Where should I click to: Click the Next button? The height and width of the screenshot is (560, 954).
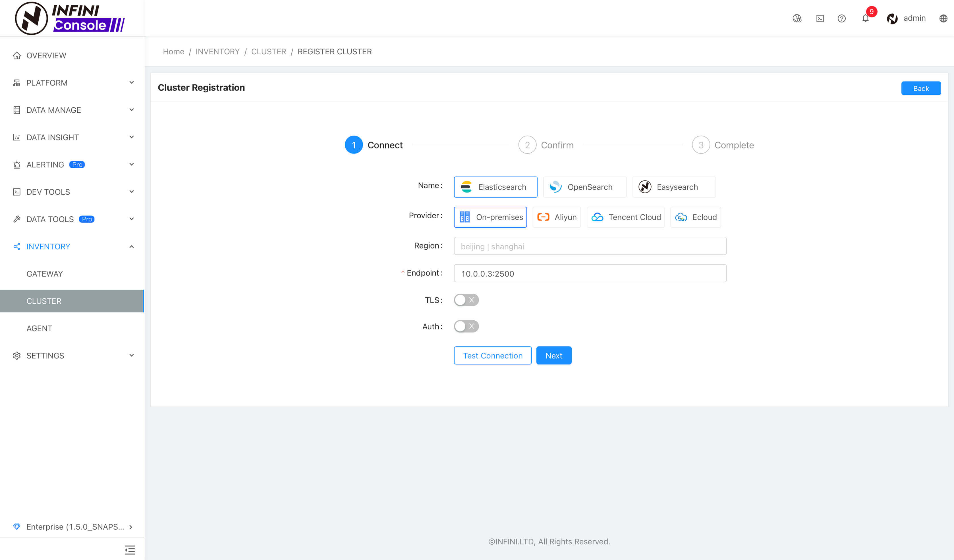554,356
